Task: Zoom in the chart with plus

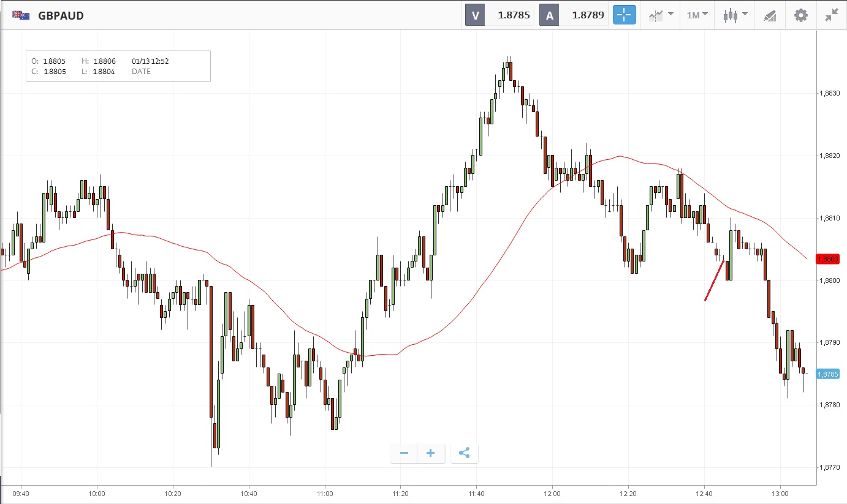Action: click(431, 453)
